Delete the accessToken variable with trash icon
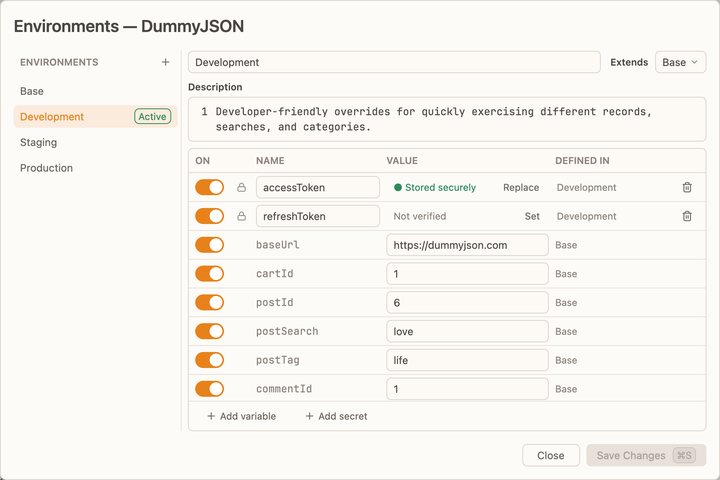The height and width of the screenshot is (480, 720). tap(687, 187)
